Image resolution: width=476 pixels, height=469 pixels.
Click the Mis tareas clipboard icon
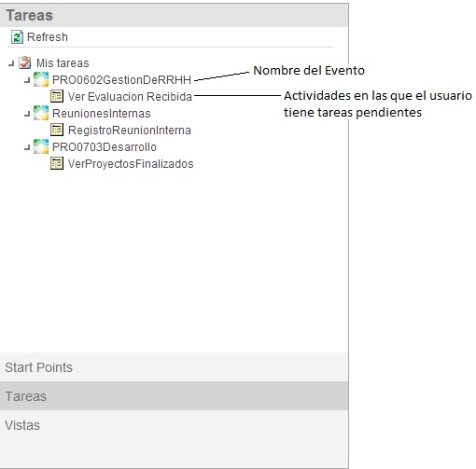pos(24,62)
